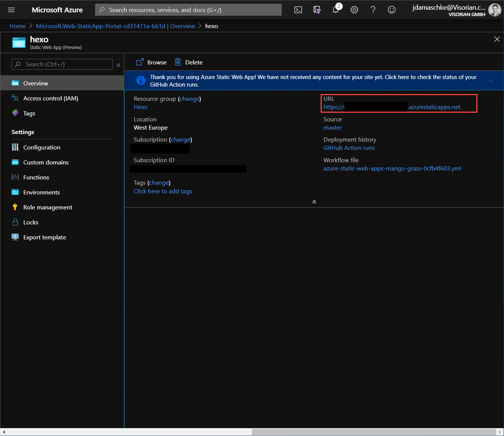Click the info icon in the banner
This screenshot has width=504, height=436.
[x=141, y=81]
